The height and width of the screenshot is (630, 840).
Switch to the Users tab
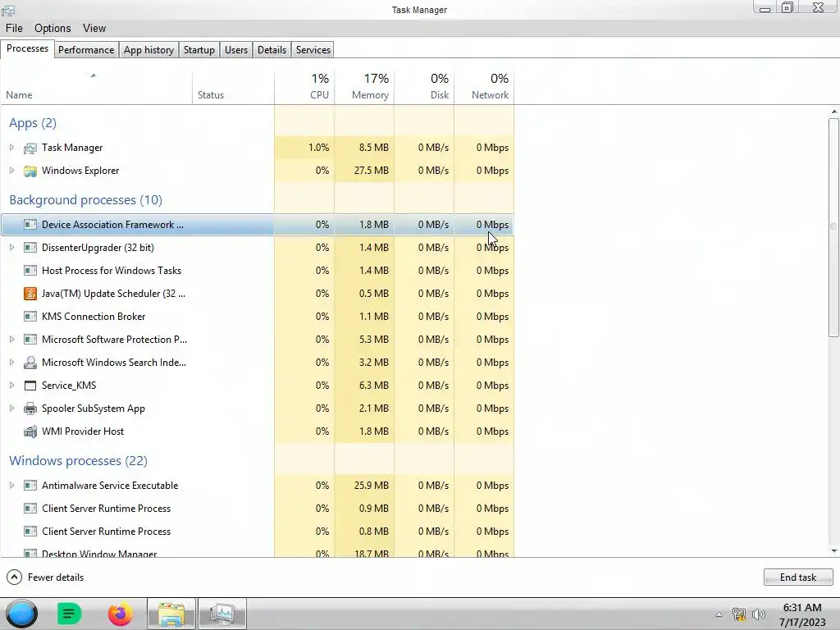coord(236,50)
